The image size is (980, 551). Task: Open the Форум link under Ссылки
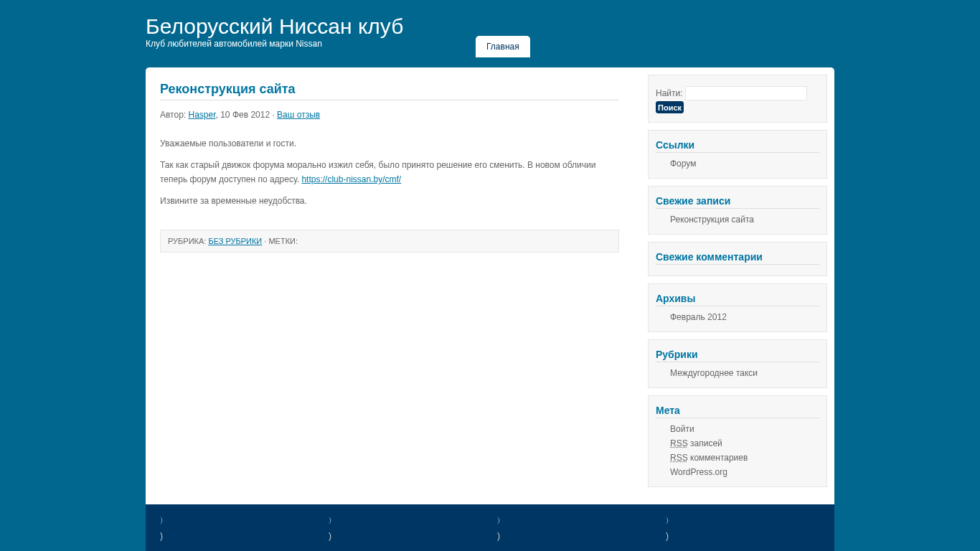[683, 164]
